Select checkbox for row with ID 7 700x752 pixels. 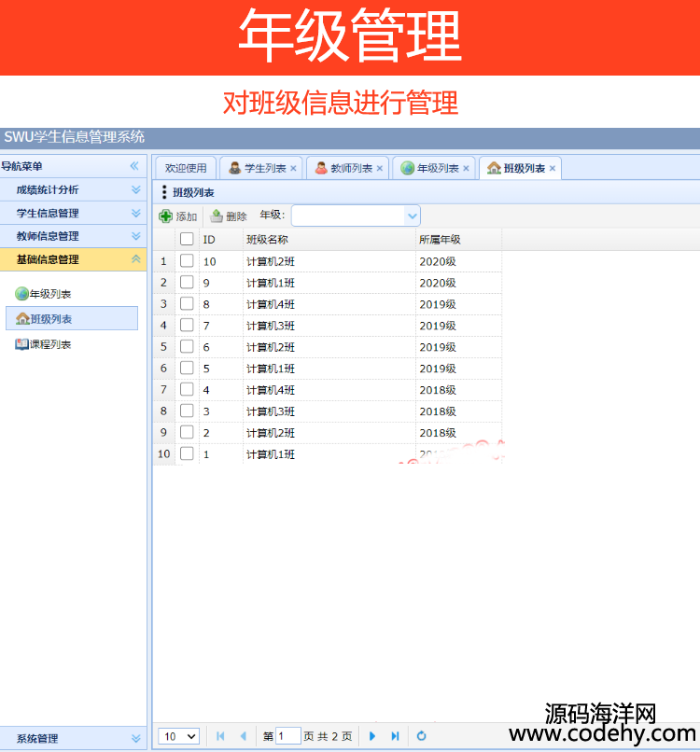pyautogui.click(x=187, y=326)
